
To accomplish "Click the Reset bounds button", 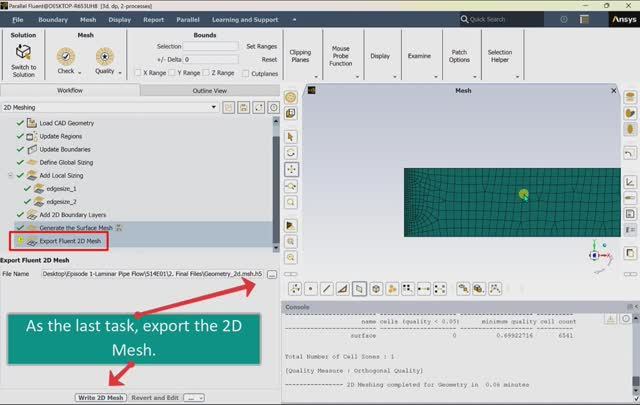I will point(269,60).
